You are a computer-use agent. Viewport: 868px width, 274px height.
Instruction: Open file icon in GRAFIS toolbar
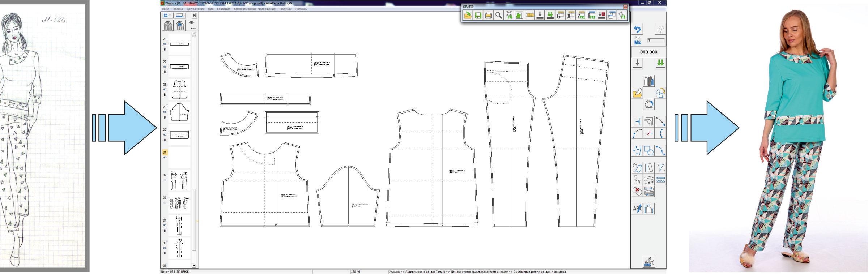[468, 15]
